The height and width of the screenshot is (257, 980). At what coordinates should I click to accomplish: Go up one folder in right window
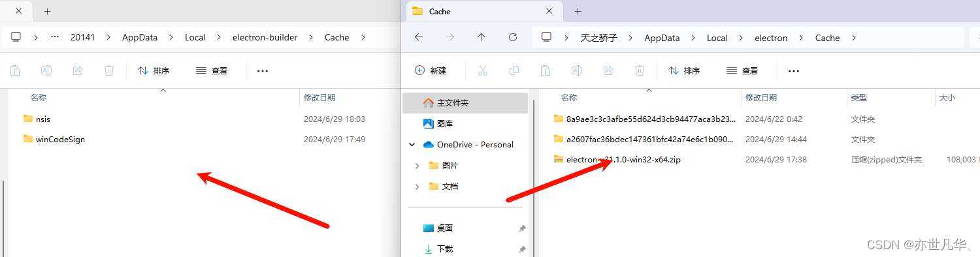(x=482, y=37)
